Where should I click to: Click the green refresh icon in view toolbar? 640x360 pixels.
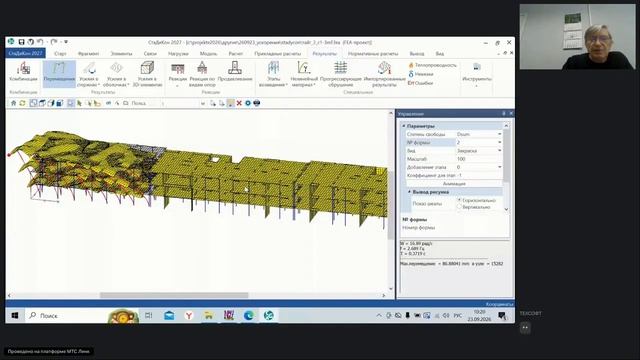point(22,103)
